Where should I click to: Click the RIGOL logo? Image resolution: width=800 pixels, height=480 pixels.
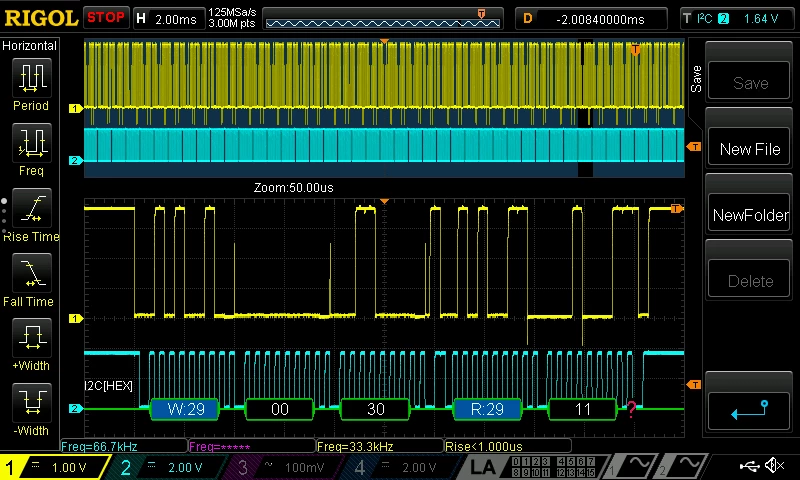pyautogui.click(x=41, y=18)
